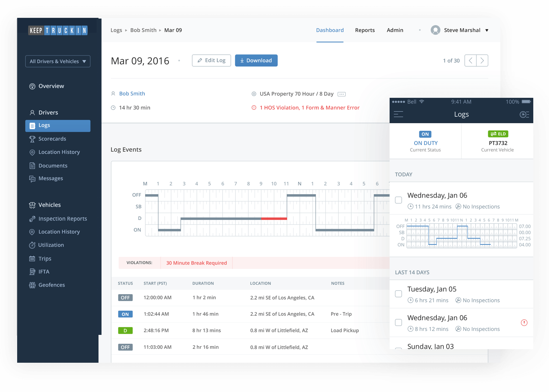This screenshot has width=549, height=392.
Task: Click the Download button for the log
Action: pyautogui.click(x=256, y=60)
